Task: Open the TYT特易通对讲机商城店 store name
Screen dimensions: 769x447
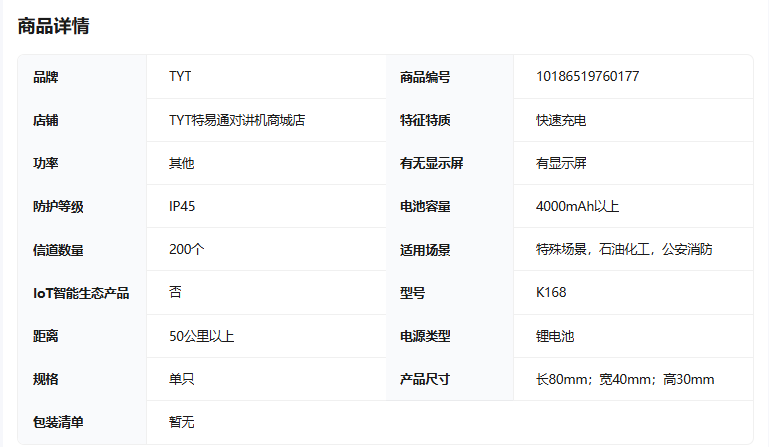Action: pos(237,120)
